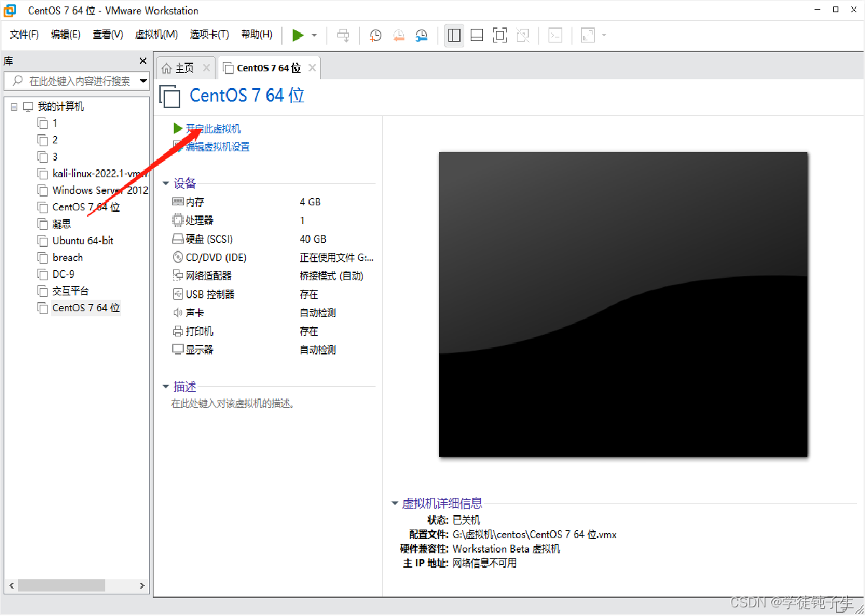
Task: Toggle the library sidebar view icon
Action: click(453, 35)
